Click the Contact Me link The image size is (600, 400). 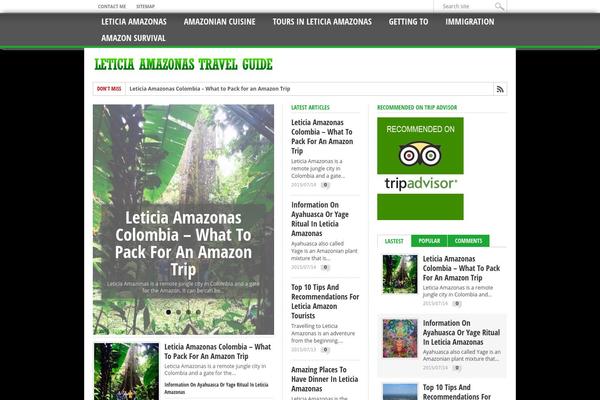pyautogui.click(x=112, y=7)
